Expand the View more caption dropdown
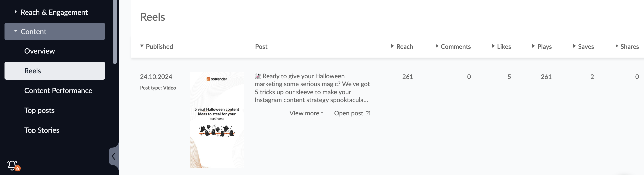Viewport: 644px width, 175px height. click(306, 113)
